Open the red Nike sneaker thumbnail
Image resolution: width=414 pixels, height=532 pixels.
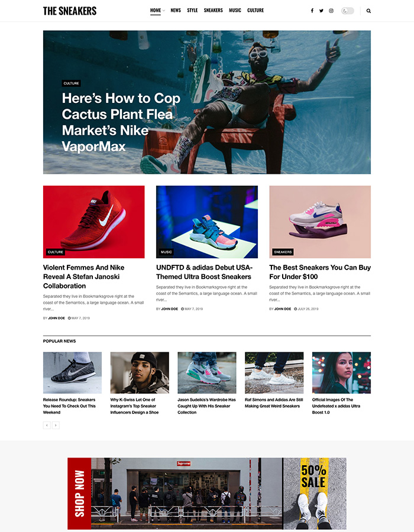point(93,222)
